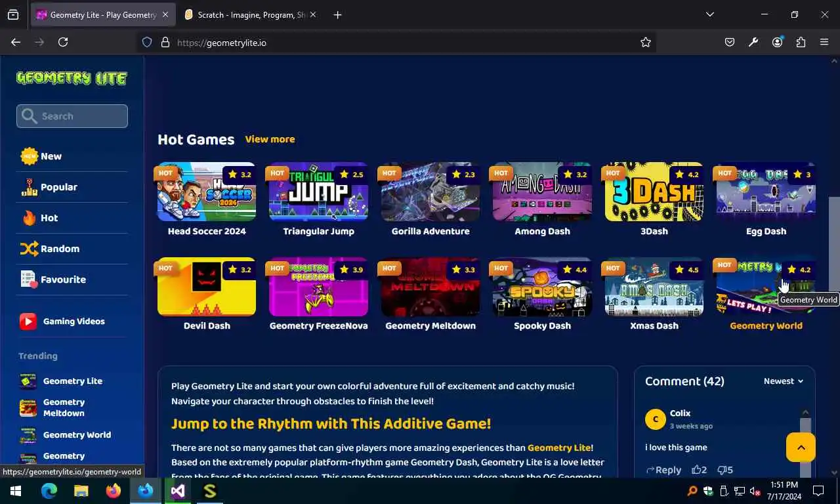The width and height of the screenshot is (840, 504).
Task: Reply to Colix's comment
Action: (x=663, y=470)
